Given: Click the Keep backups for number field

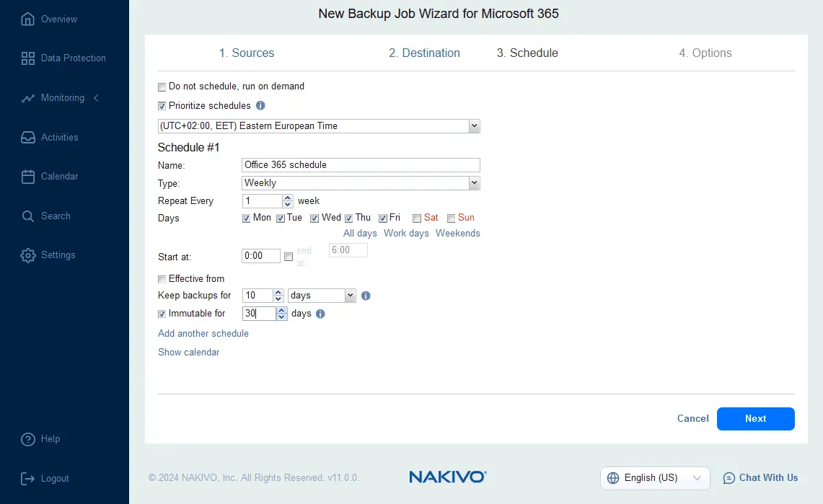Looking at the screenshot, I should [x=258, y=296].
